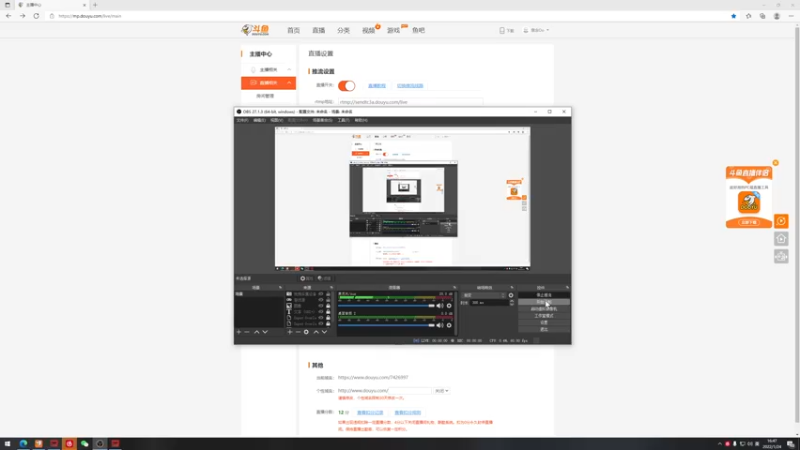Mute the desktop audio speaker icon

point(440,325)
